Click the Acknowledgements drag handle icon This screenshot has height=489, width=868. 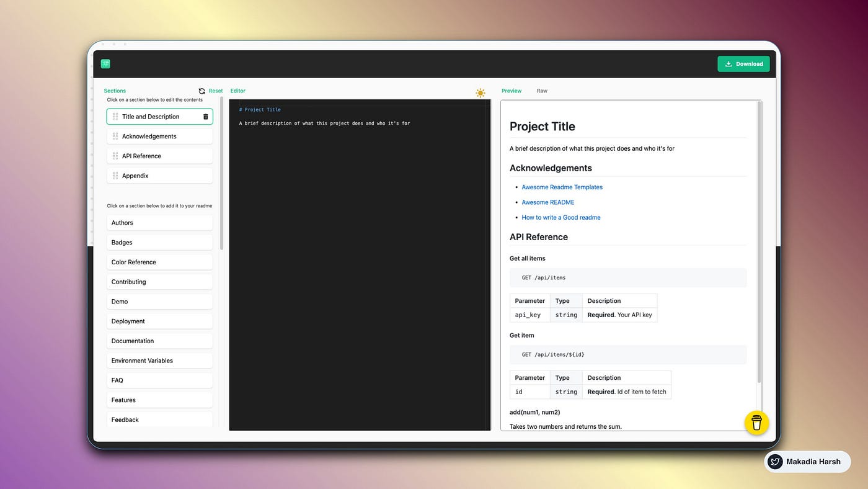(115, 137)
